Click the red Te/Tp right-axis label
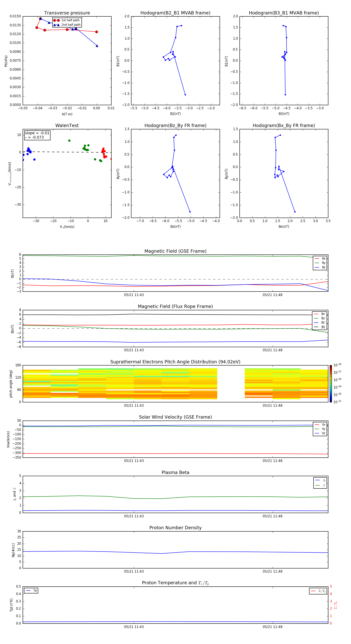Image resolution: width=351 pixels, height=644 pixels. [x=336, y=605]
